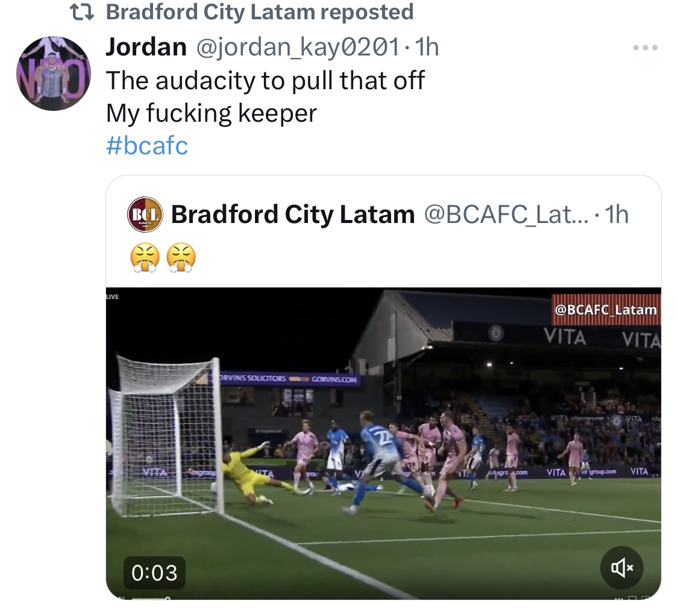678x616 pixels.
Task: Click the @BCAFC_Lat... quoted handle
Action: click(x=506, y=214)
